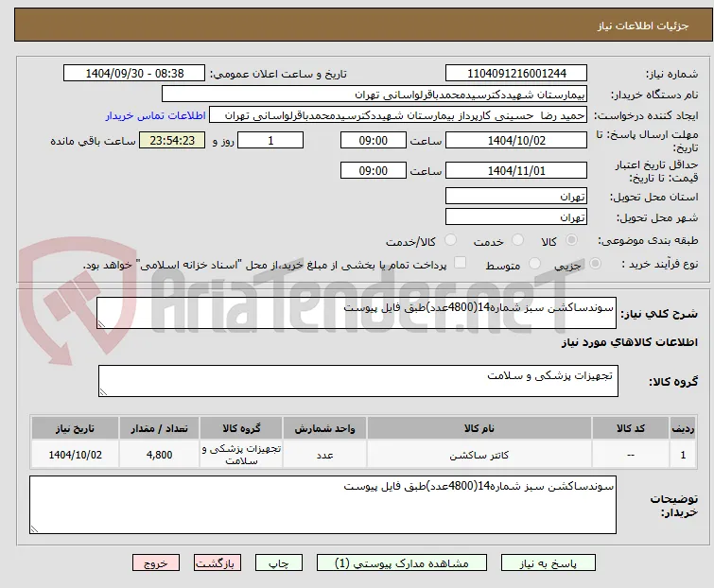Image resolution: width=714 pixels, height=588 pixels.
Task: Click the چاپ print button
Action: click(279, 563)
